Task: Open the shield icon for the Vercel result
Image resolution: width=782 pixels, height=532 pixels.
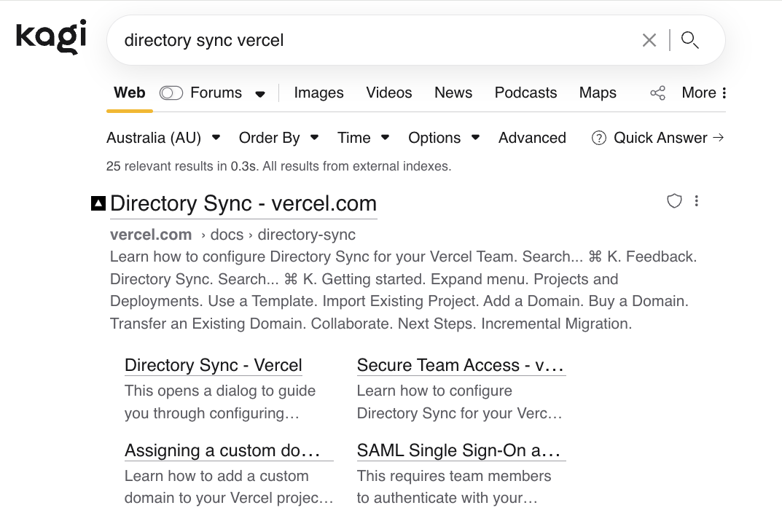Action: tap(674, 201)
